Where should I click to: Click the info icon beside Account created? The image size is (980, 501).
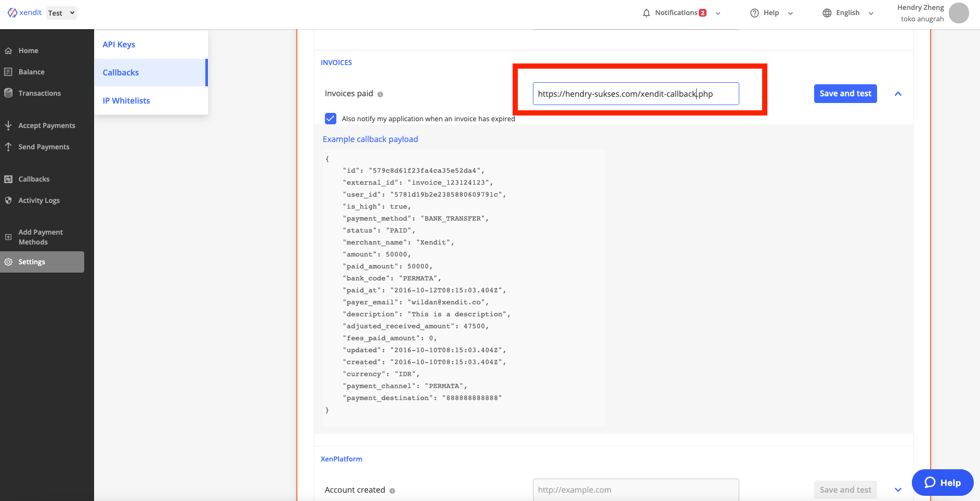tap(392, 491)
